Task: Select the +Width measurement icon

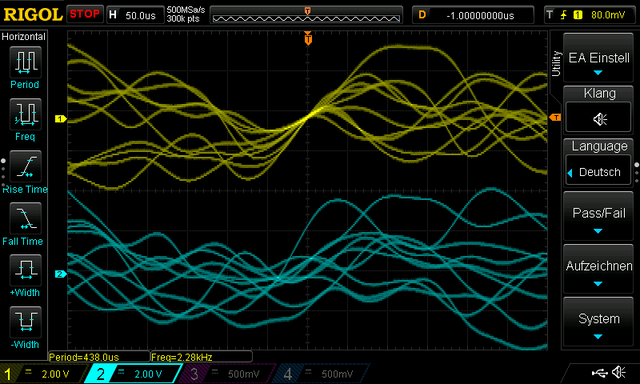Action: (x=25, y=270)
